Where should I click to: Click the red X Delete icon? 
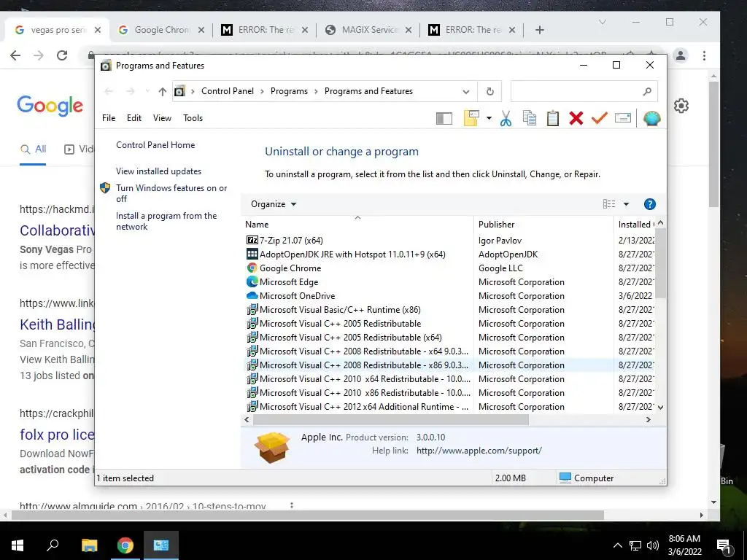pyautogui.click(x=576, y=118)
